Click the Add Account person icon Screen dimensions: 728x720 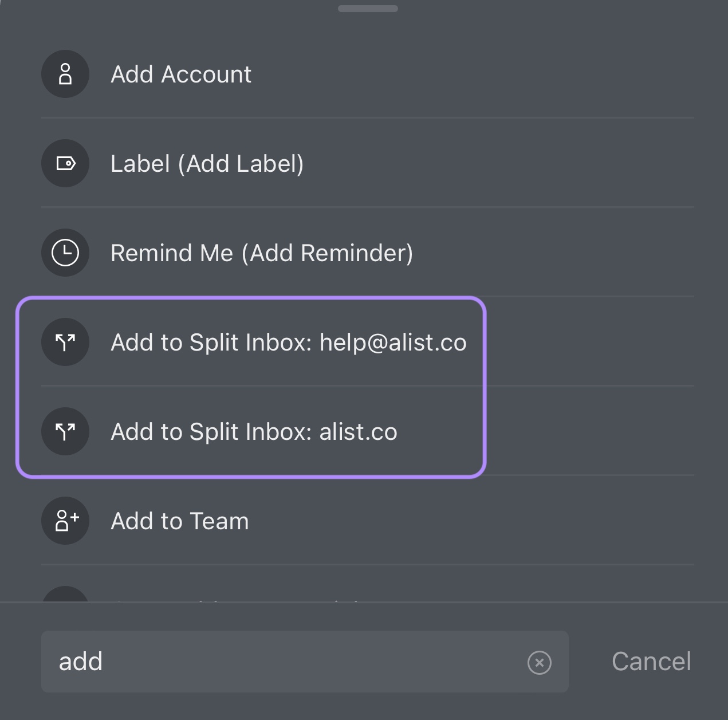coord(65,74)
